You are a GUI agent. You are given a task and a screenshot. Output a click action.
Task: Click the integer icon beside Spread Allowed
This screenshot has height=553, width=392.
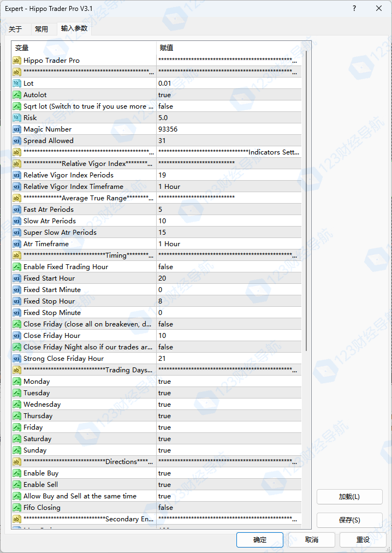click(x=16, y=141)
